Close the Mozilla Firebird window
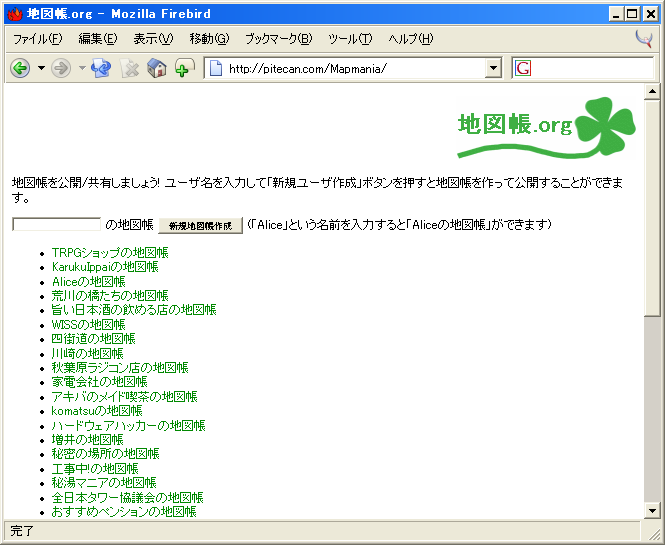665x545 pixels. click(650, 14)
